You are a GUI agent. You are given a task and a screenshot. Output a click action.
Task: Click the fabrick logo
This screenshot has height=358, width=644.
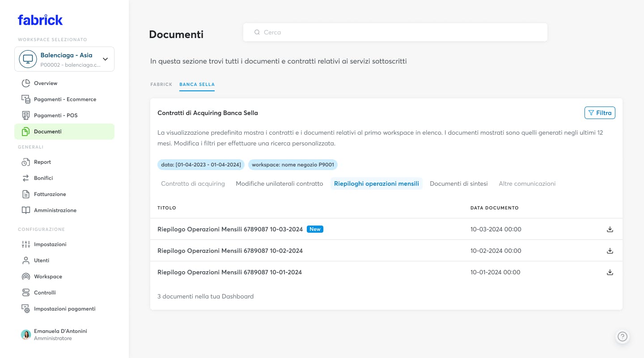pos(40,20)
